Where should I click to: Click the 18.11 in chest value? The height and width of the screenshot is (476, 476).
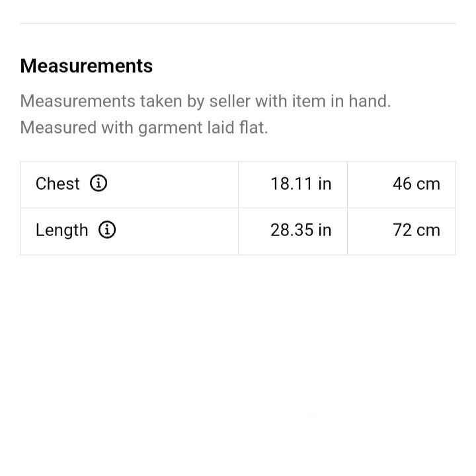pyautogui.click(x=301, y=184)
